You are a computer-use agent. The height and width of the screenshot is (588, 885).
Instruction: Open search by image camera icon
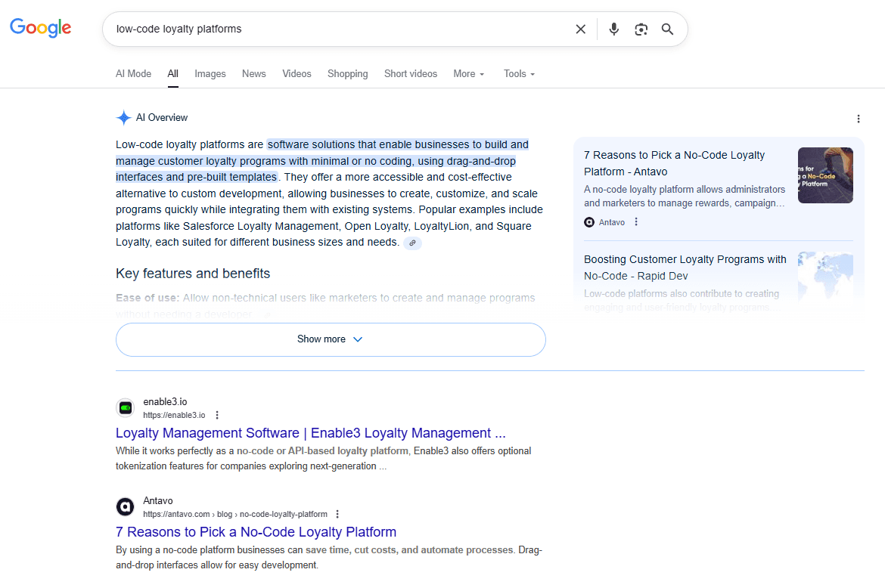coord(641,29)
